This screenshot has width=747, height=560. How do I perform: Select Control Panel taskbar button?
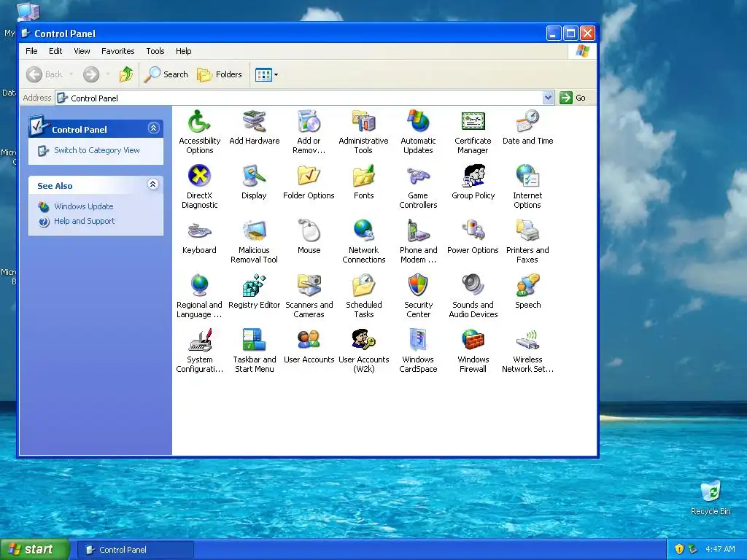click(136, 550)
